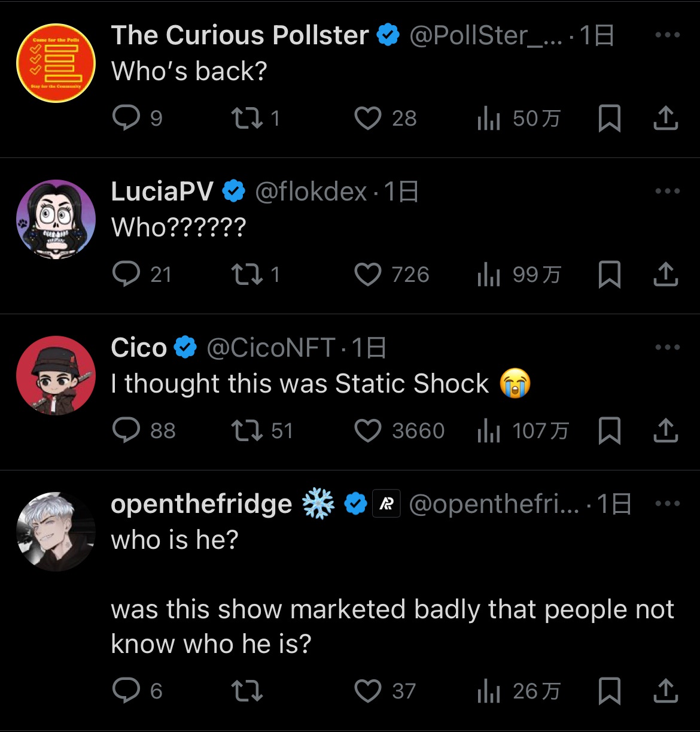Open more options on The Curious Pollster's tweet
The height and width of the screenshot is (732, 700).
tap(667, 35)
